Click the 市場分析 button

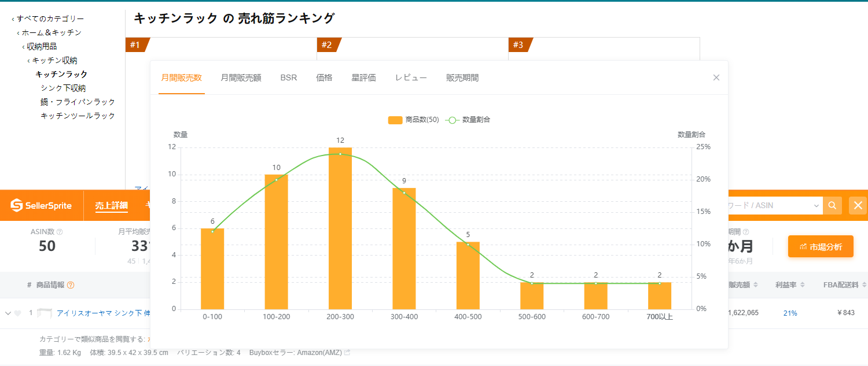point(821,247)
